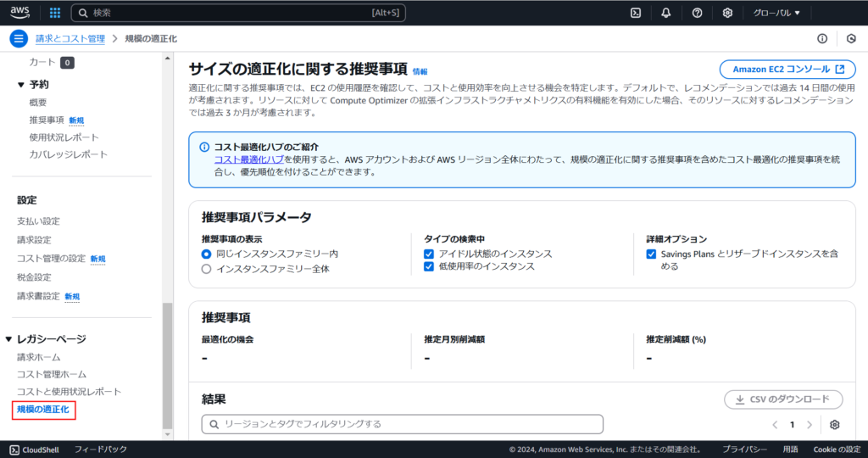Open コスト管理の設定 in the sidebar
The width and height of the screenshot is (868, 458).
(x=52, y=259)
